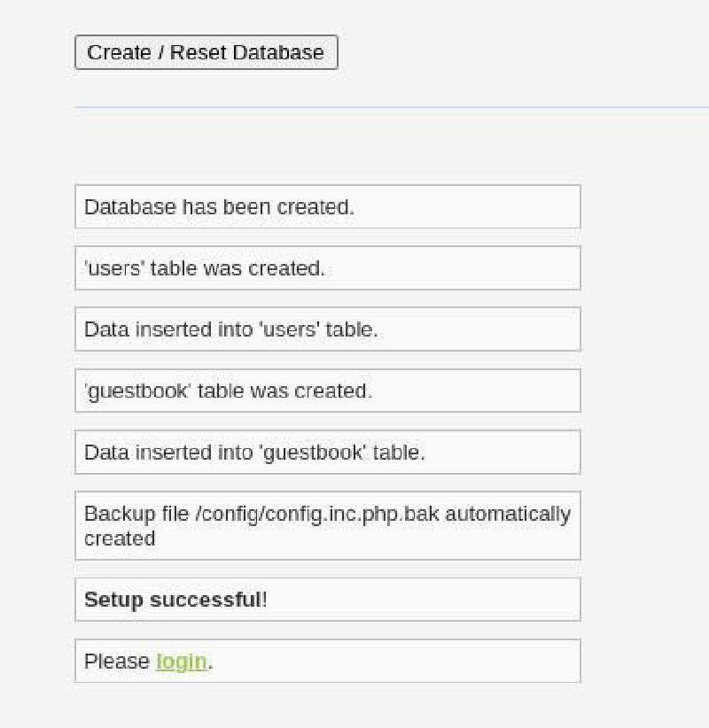Select "Data inserted into 'guestbook' table." message
Viewport: 709px width, 728px height.
(x=254, y=453)
